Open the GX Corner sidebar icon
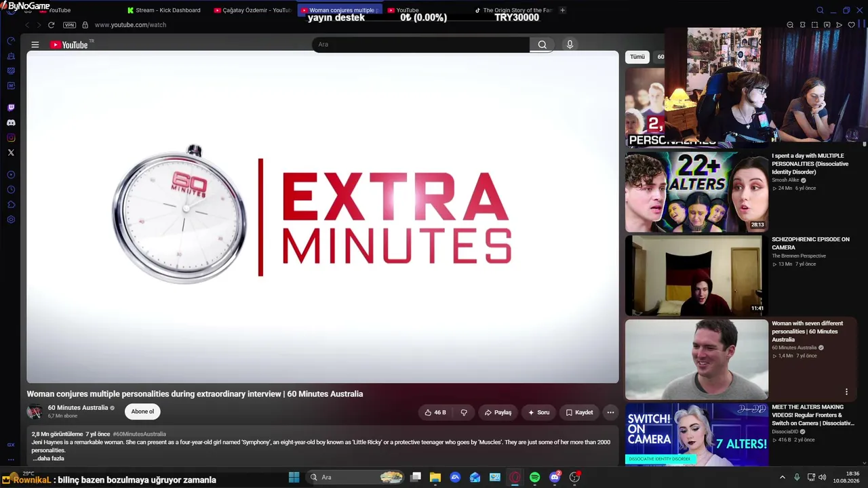Screen dimensions: 868x488 [11, 445]
